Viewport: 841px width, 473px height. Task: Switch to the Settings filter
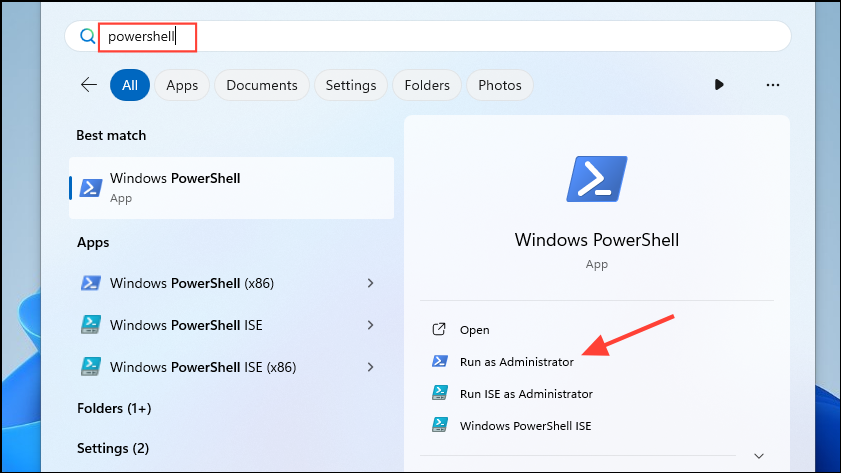pyautogui.click(x=351, y=85)
